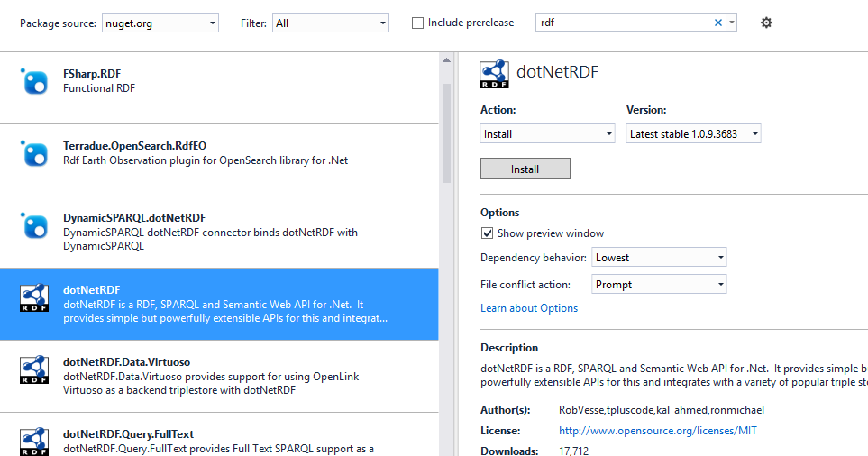
Task: Uncheck Show preview window option
Action: [x=488, y=233]
